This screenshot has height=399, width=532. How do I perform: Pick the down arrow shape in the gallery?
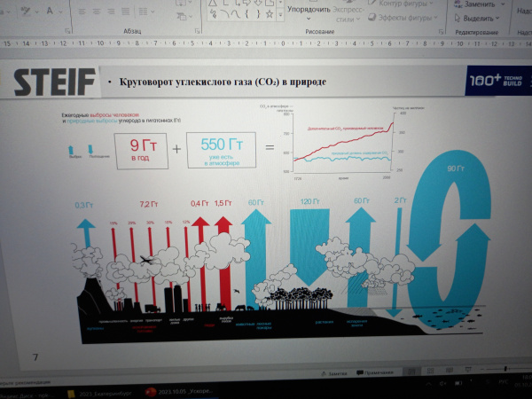coord(258,3)
